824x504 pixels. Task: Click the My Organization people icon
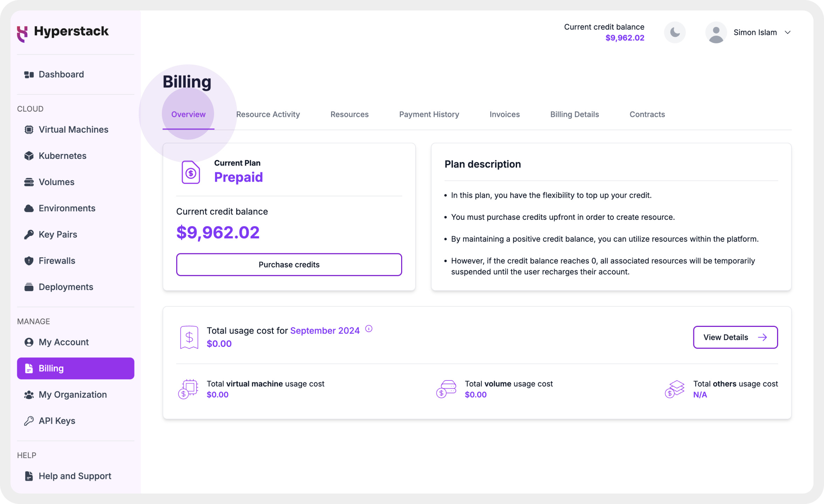(29, 394)
